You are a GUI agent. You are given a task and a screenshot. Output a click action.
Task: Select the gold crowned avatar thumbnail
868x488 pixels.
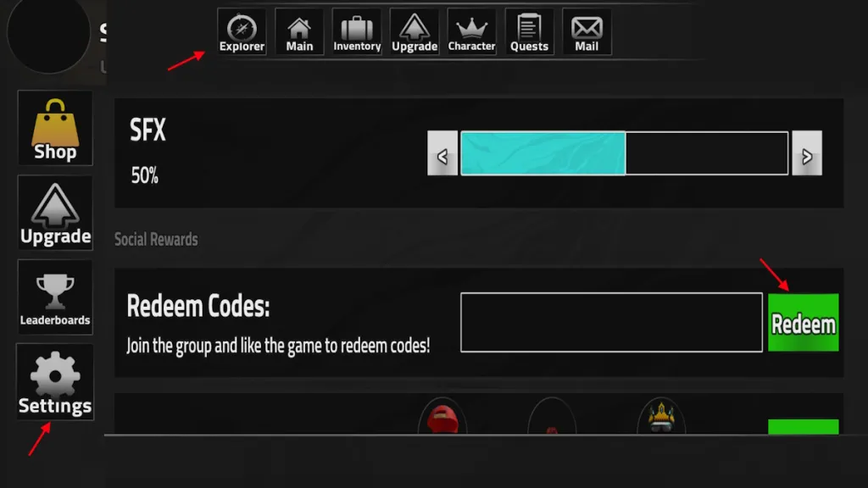pyautogui.click(x=661, y=416)
